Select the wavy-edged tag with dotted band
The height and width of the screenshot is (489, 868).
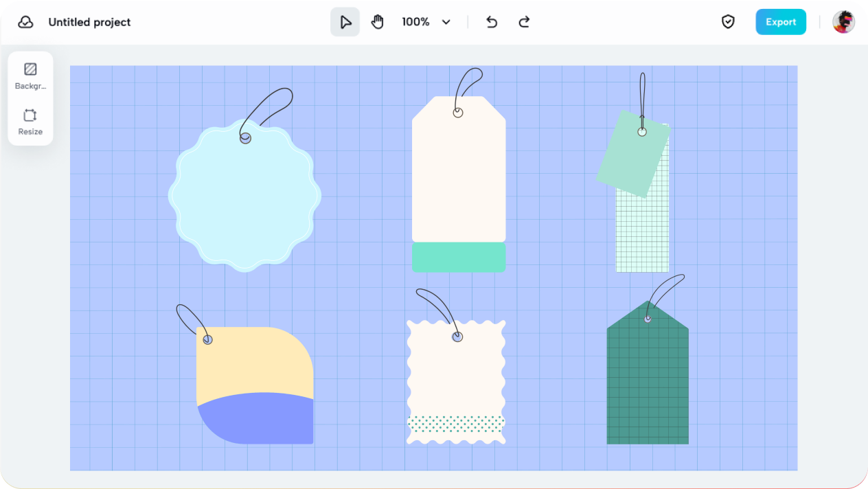pos(456,382)
